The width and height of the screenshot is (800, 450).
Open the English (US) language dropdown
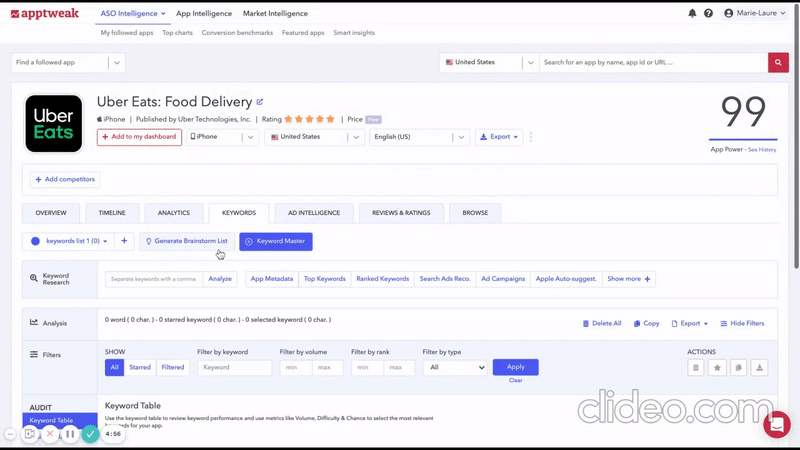tap(419, 137)
